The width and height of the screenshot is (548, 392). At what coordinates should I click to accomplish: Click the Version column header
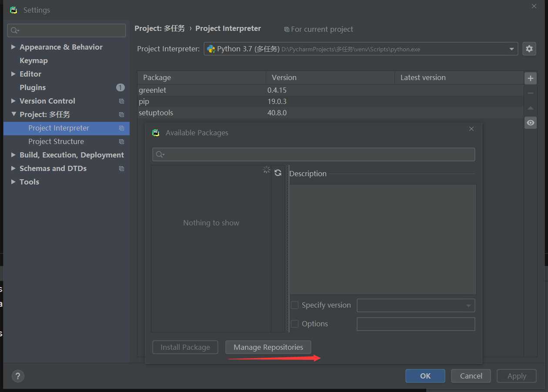tap(330, 77)
